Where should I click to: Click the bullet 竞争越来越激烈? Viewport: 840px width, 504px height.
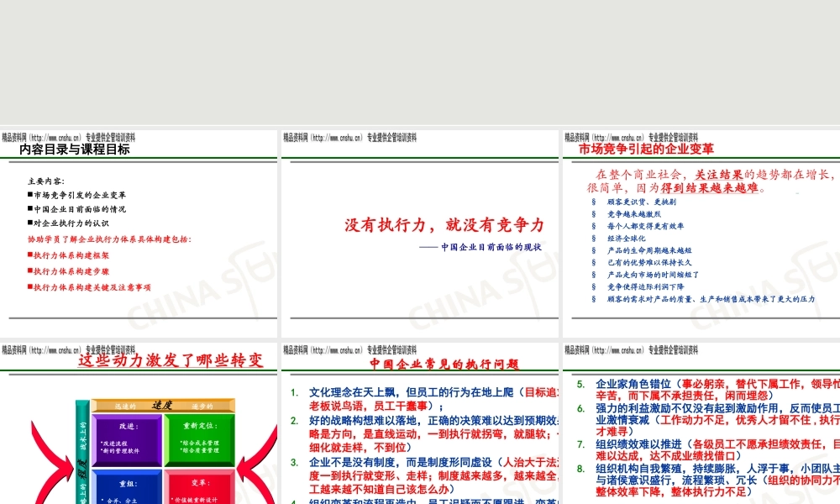click(x=633, y=213)
